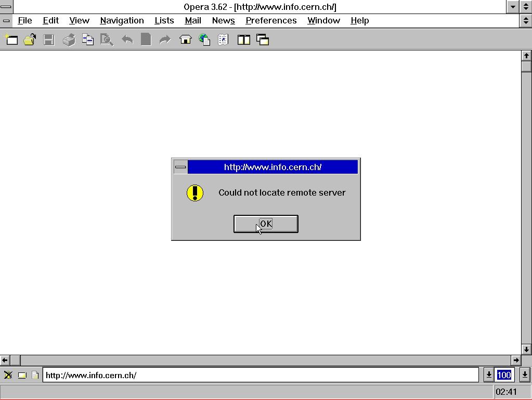Click the Tile windows side-by-side icon
Image resolution: width=532 pixels, height=400 pixels.
click(x=243, y=40)
